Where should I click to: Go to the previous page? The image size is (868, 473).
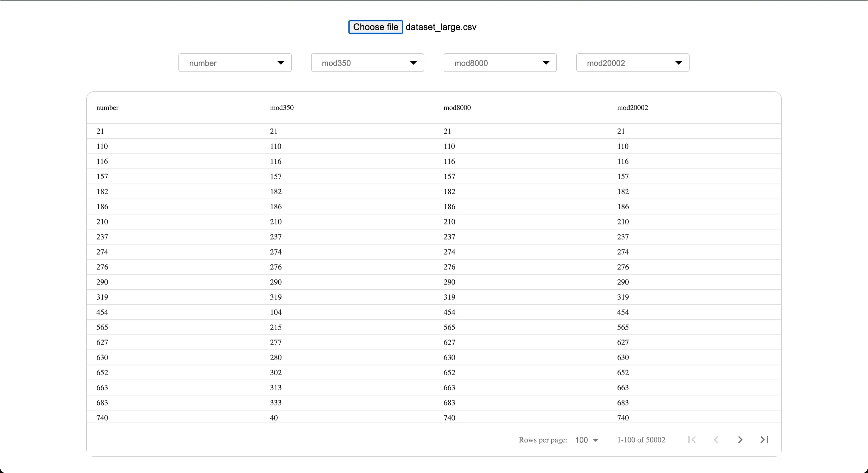click(716, 440)
